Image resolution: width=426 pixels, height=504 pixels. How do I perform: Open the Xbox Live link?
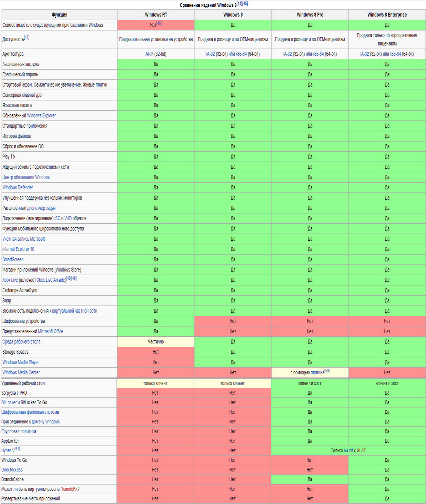point(10,280)
